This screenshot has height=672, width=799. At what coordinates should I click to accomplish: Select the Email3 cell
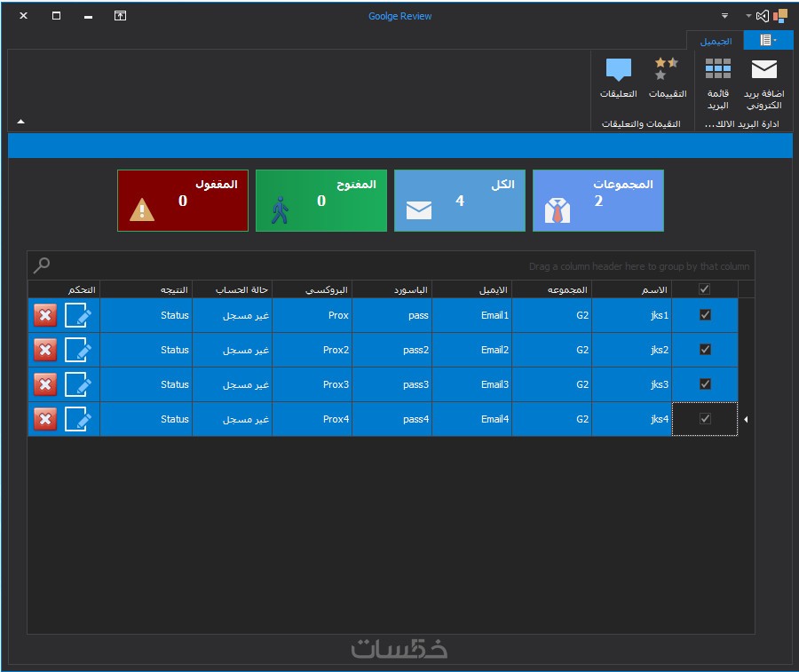coord(472,384)
